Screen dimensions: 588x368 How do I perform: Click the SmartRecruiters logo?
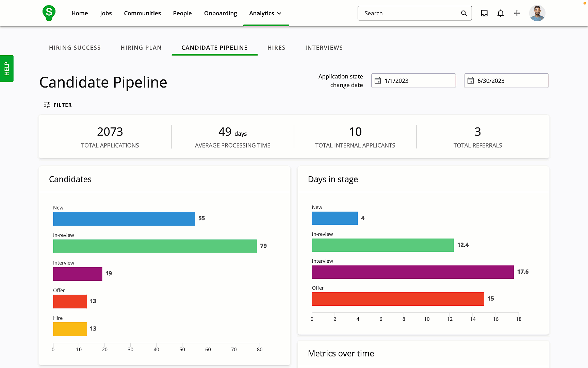coord(49,13)
